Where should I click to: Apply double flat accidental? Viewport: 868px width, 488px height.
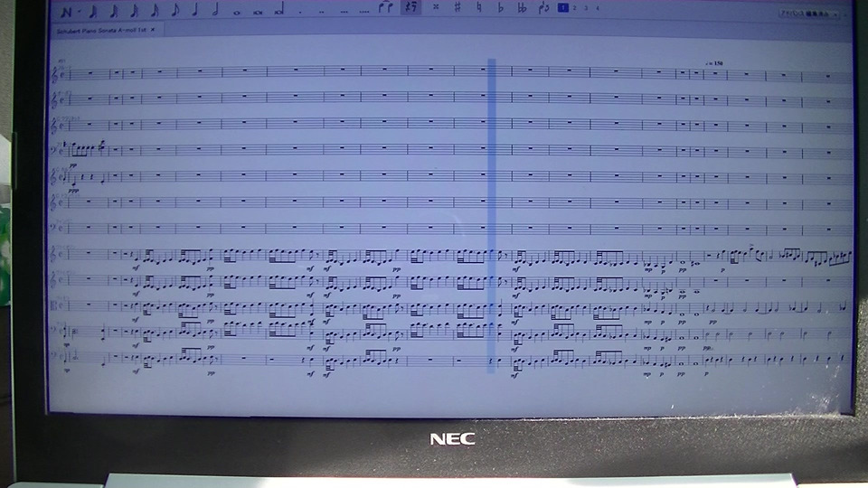[522, 7]
